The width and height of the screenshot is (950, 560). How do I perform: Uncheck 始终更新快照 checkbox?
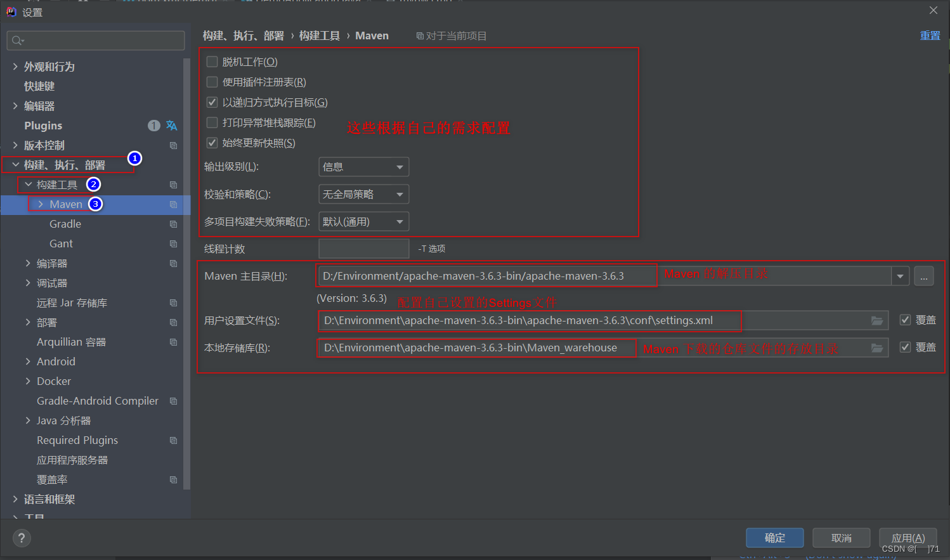coord(212,143)
